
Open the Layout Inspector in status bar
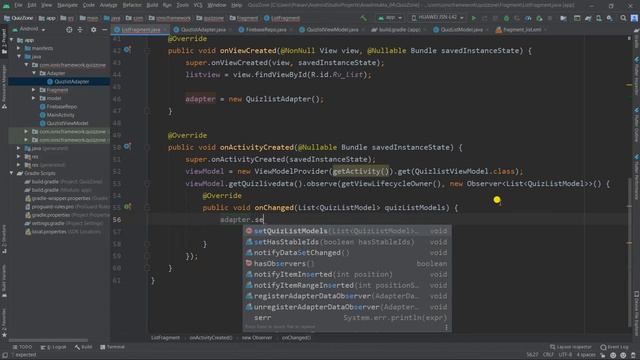click(x=570, y=347)
